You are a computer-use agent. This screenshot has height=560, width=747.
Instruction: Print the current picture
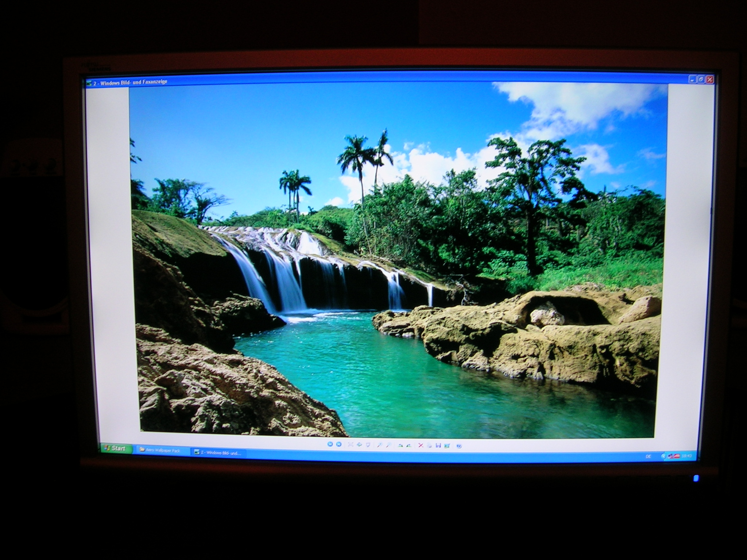click(429, 446)
